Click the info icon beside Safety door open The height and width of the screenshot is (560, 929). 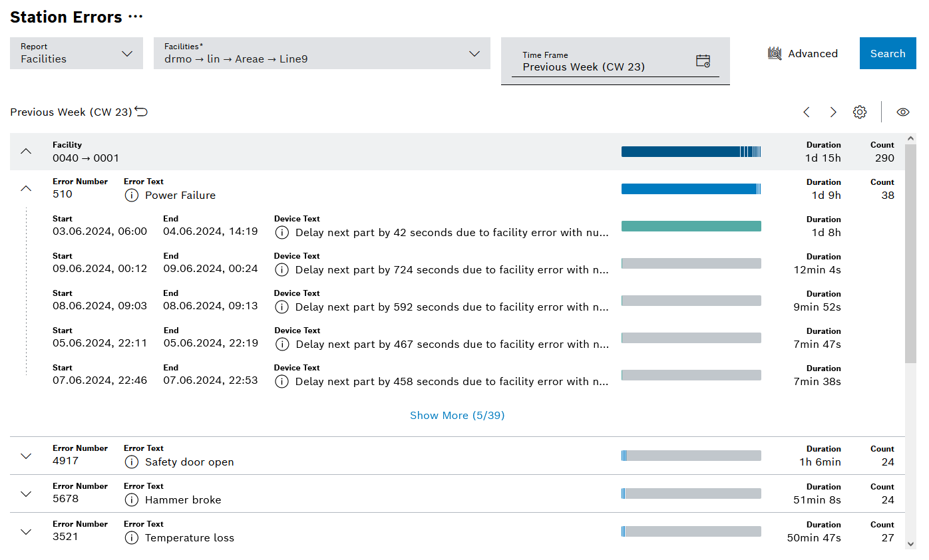tap(131, 462)
